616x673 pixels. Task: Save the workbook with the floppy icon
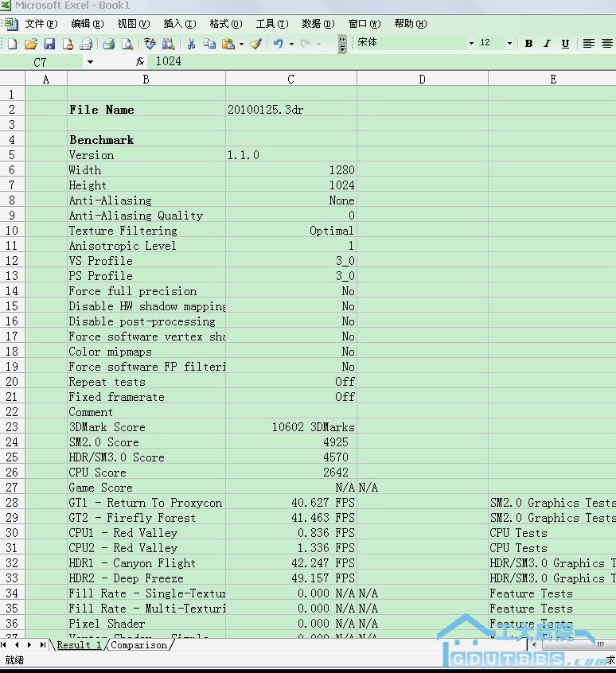[x=49, y=44]
